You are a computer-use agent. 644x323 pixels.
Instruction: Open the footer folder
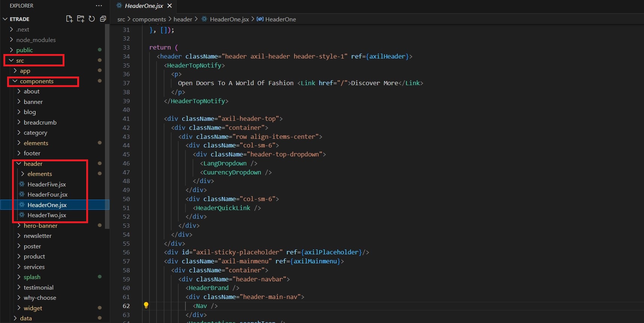[x=32, y=153]
